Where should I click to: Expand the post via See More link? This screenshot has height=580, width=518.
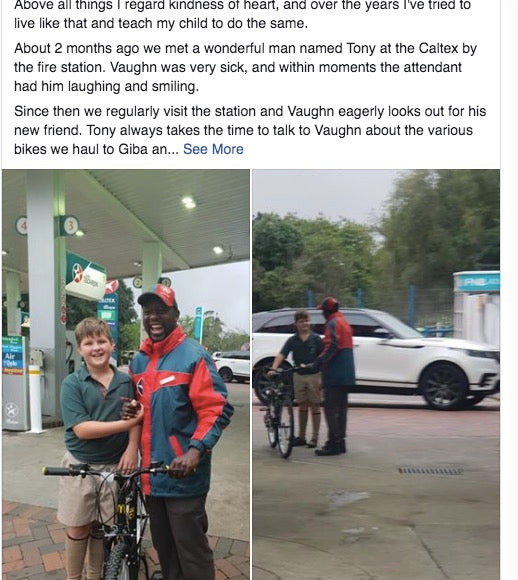click(213, 149)
